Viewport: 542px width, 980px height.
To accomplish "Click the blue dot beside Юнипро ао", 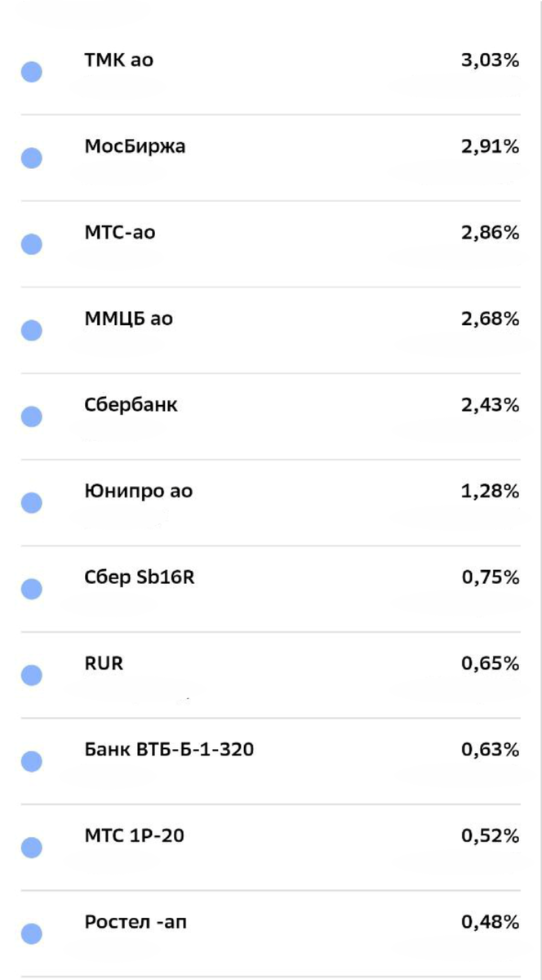I will 31,503.
